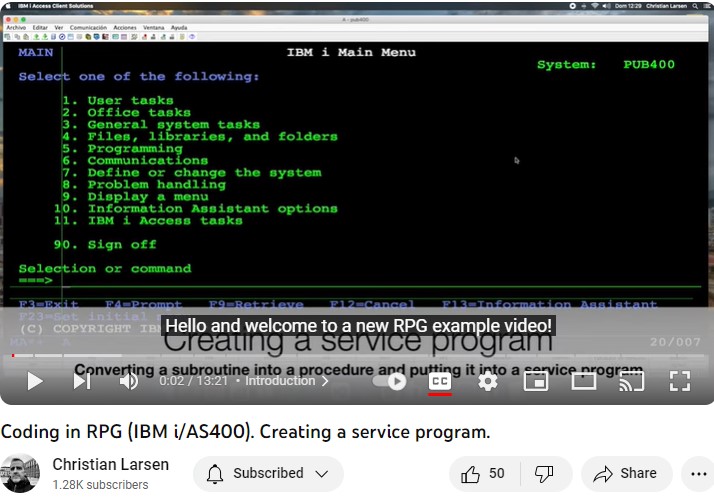Image resolution: width=714 pixels, height=500 pixels.
Task: Open the player settings gear
Action: (x=488, y=381)
